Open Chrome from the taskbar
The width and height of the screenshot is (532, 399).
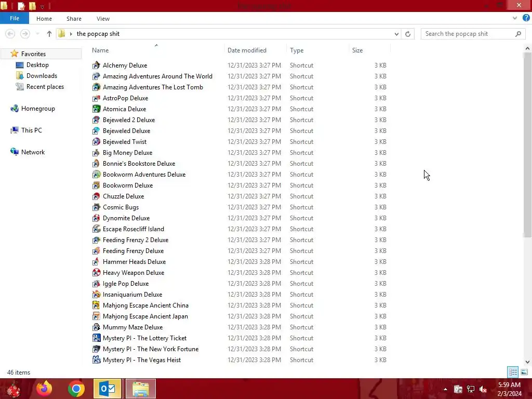76,389
